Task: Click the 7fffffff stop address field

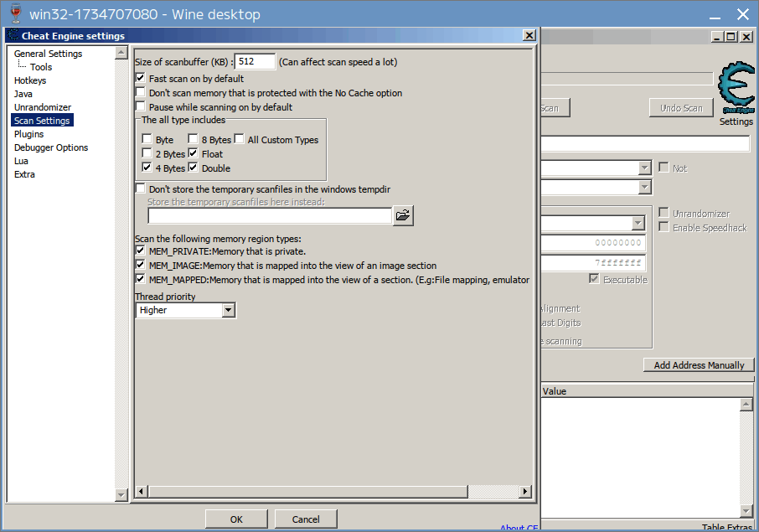Action: pos(593,263)
